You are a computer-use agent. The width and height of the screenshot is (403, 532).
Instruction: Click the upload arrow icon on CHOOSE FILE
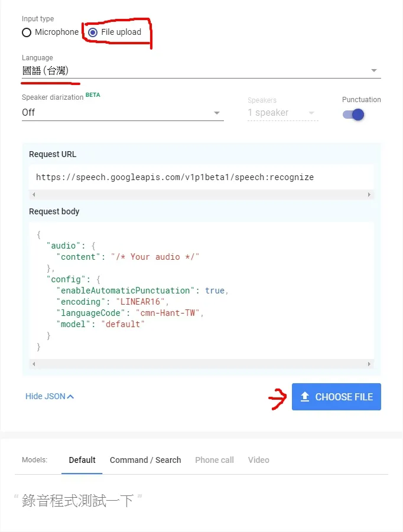click(x=305, y=397)
